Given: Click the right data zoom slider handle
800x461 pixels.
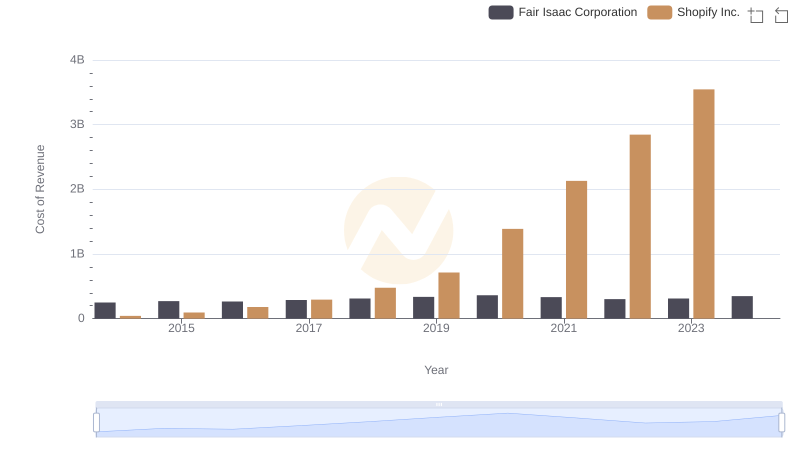Looking at the screenshot, I should 781,422.
